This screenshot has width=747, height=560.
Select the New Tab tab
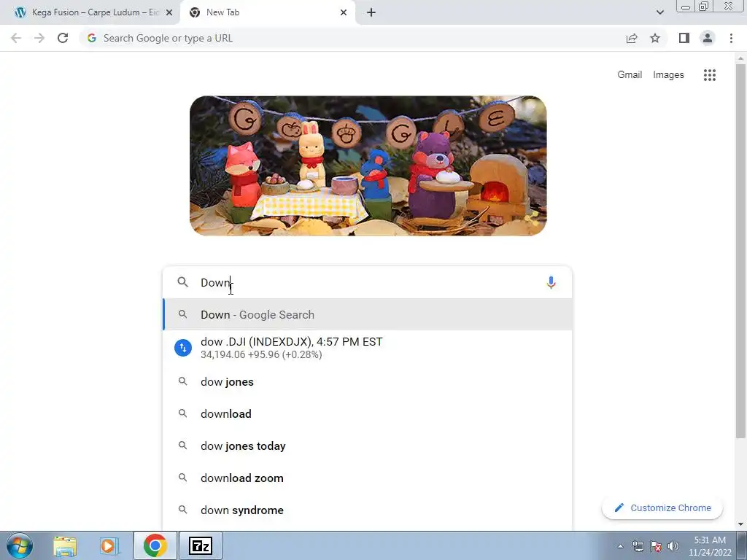click(268, 12)
